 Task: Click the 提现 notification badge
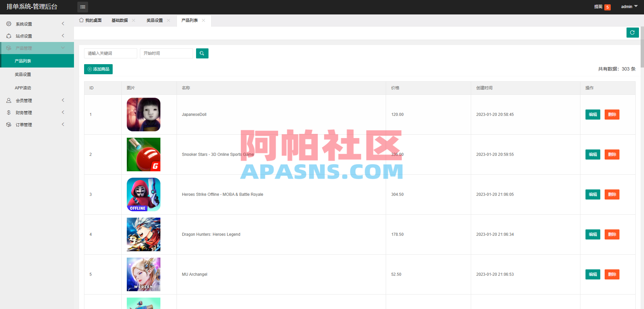point(607,7)
